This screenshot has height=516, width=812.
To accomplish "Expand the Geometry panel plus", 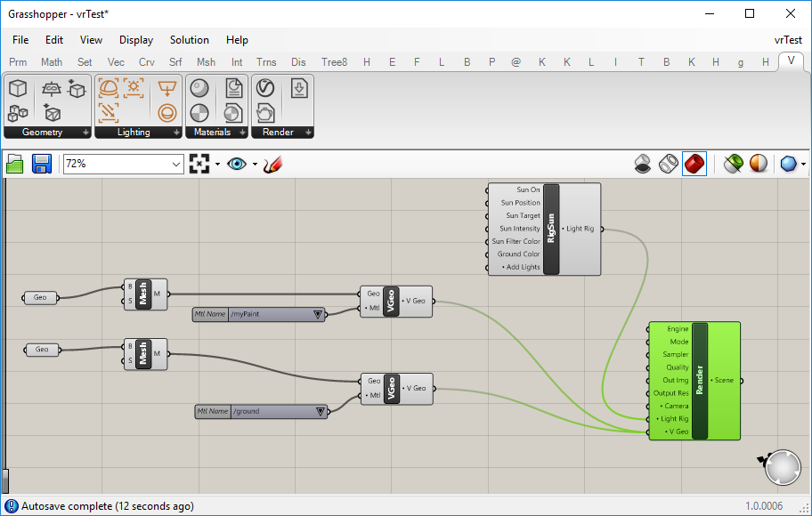I will (x=86, y=133).
